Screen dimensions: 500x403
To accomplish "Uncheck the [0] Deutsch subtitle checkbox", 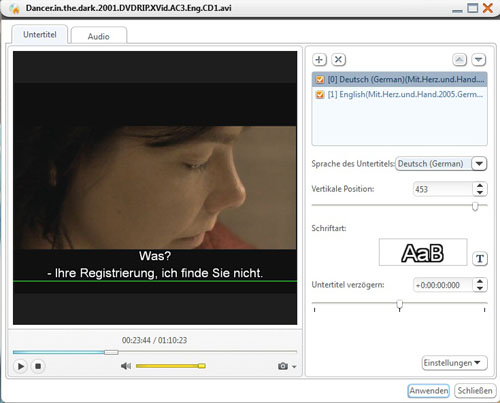I will (320, 80).
